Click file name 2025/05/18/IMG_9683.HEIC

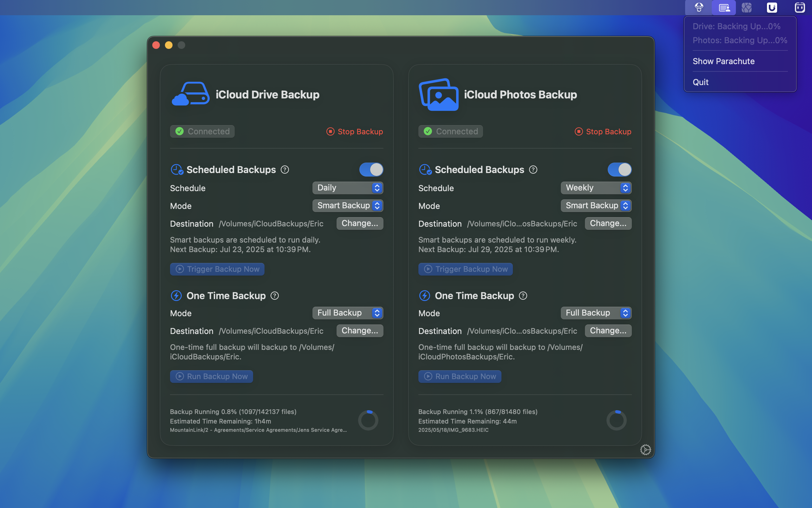tap(453, 430)
